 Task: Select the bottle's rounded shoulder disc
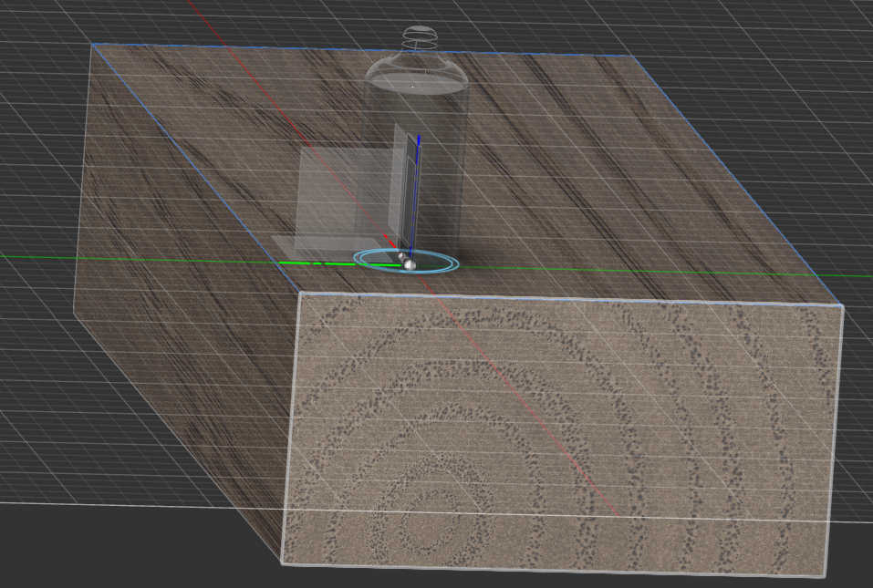pyautogui.click(x=417, y=78)
